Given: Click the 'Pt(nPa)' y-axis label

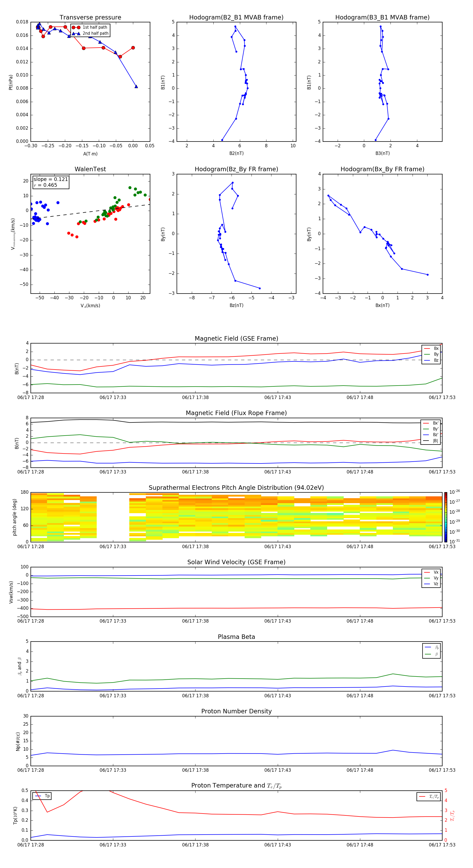Looking at the screenshot, I should [11, 82].
